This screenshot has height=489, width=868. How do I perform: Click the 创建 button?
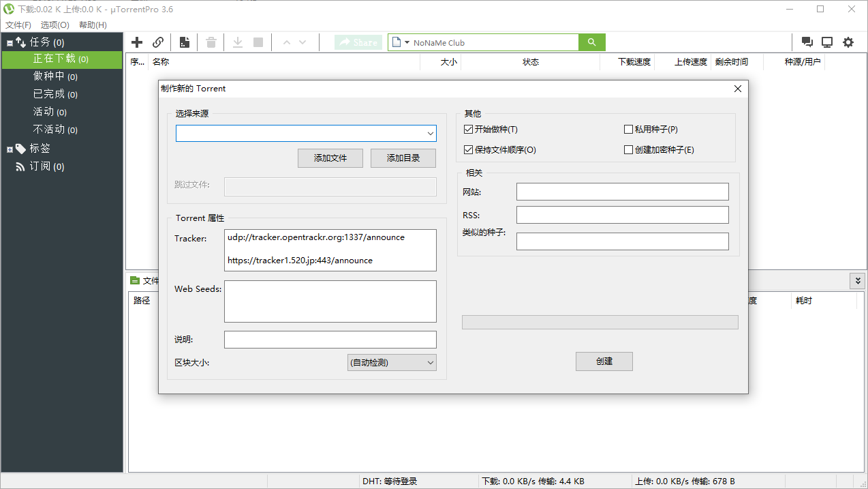(x=604, y=361)
